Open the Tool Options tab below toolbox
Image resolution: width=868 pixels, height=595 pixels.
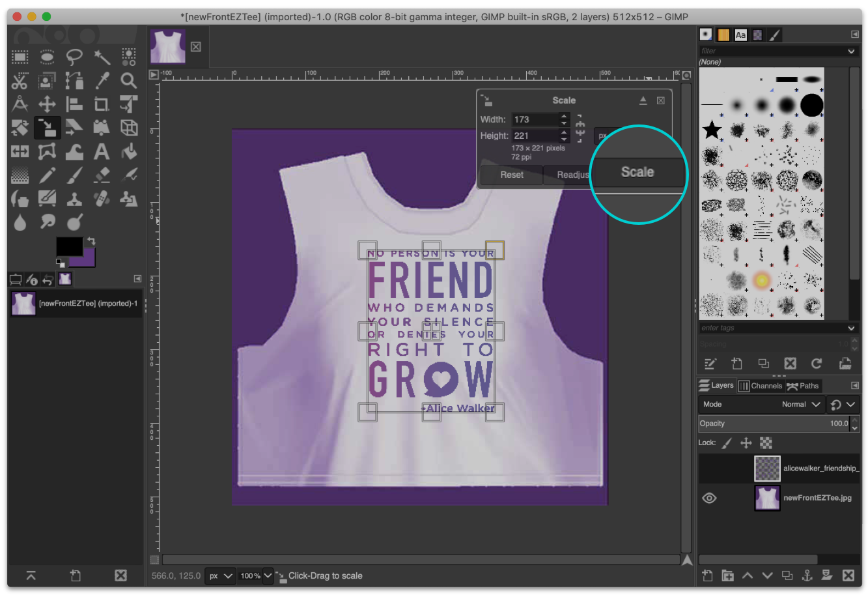pos(16,280)
